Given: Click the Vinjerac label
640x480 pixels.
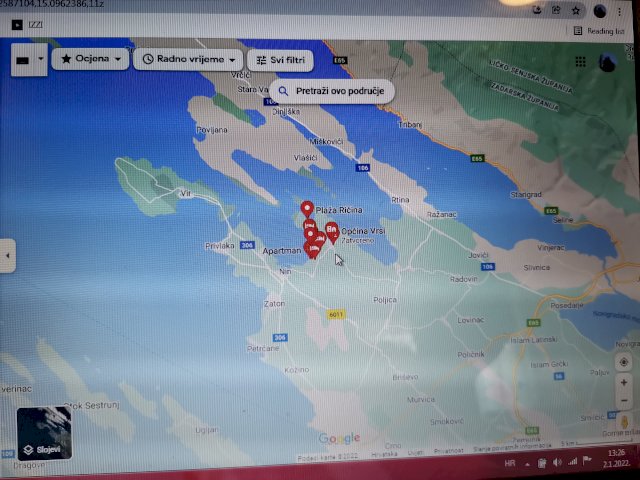Looking at the screenshot, I should click(551, 247).
